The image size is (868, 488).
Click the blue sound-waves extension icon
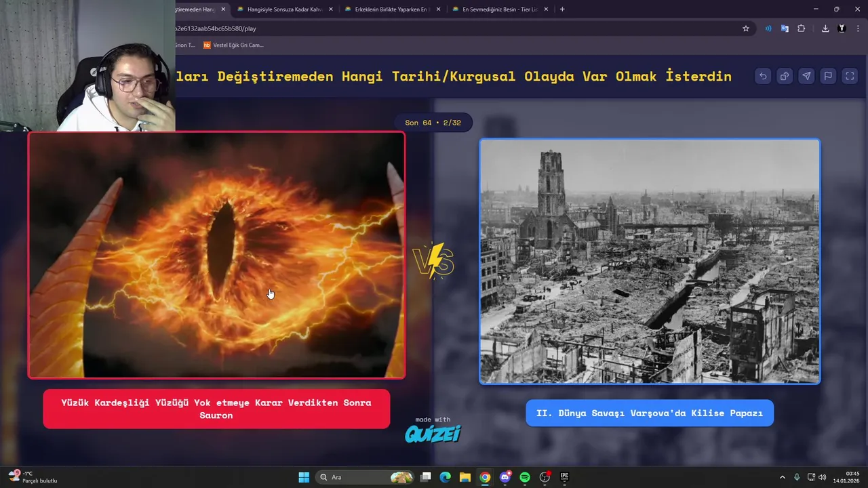768,28
